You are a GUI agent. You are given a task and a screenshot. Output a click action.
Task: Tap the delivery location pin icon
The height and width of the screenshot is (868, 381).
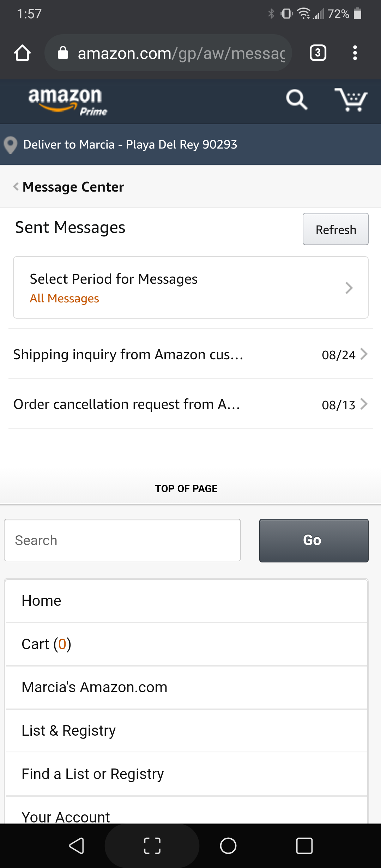(x=11, y=145)
